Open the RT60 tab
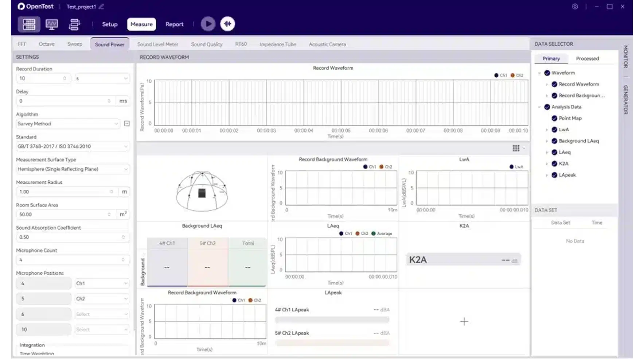 pyautogui.click(x=241, y=44)
